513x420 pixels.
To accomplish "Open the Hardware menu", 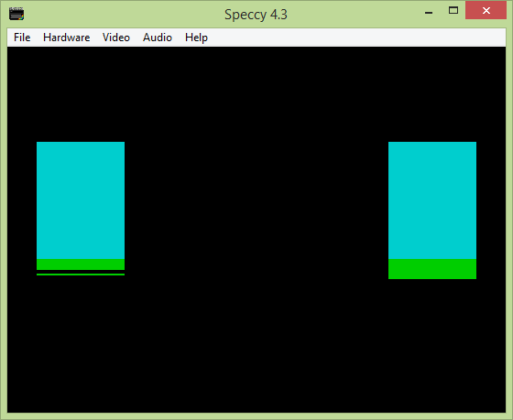I will click(x=66, y=38).
